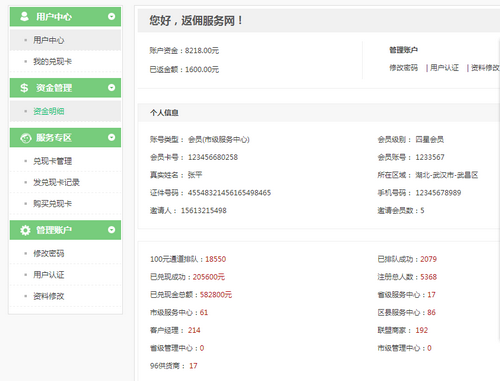Viewport: 500px width, 381px height.
Task: Click card number 123456680258
Action: 213,157
